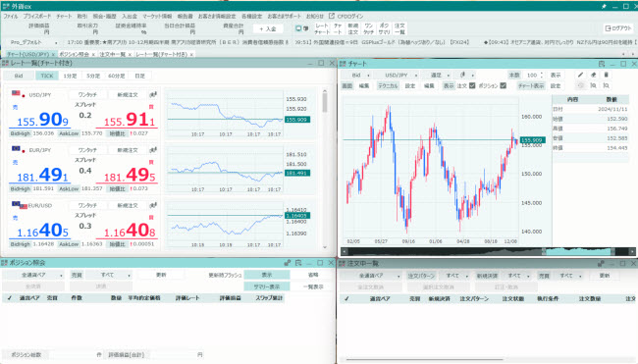Open 売買 すべて dropdown in ポジション照会
Image resolution: width=638 pixels, height=364 pixels.
point(109,276)
